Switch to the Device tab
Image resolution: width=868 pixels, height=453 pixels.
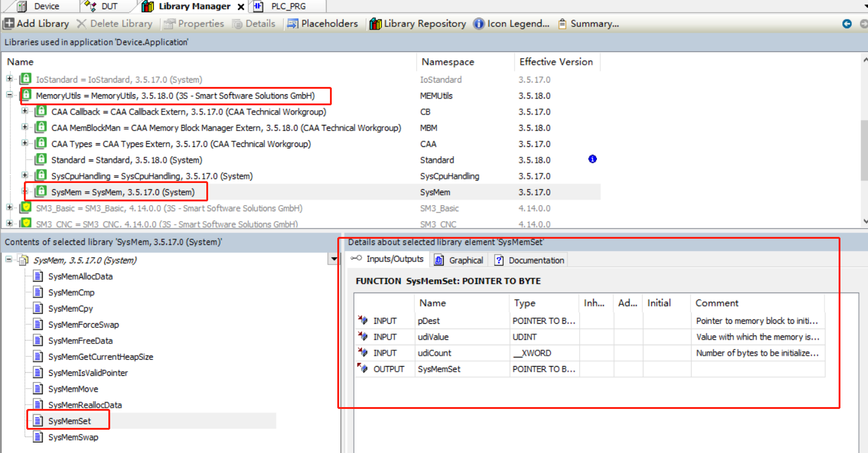(x=40, y=6)
